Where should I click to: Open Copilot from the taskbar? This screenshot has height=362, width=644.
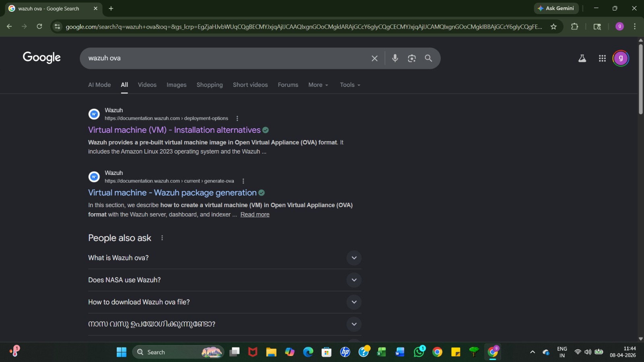pyautogui.click(x=290, y=352)
